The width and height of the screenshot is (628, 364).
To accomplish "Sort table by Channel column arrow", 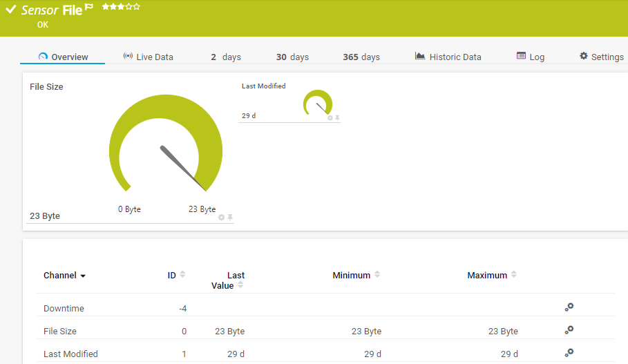I will pyautogui.click(x=83, y=276).
